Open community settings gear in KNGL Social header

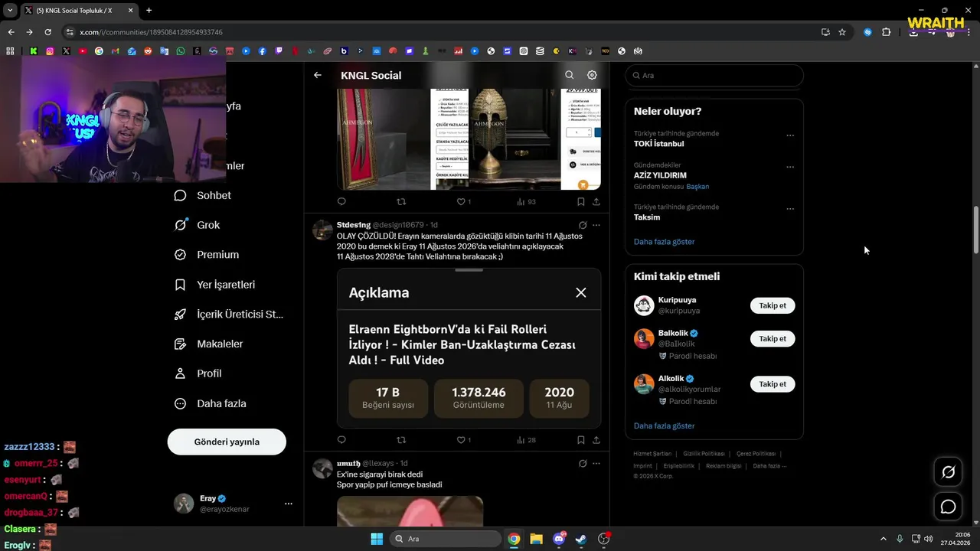tap(592, 75)
